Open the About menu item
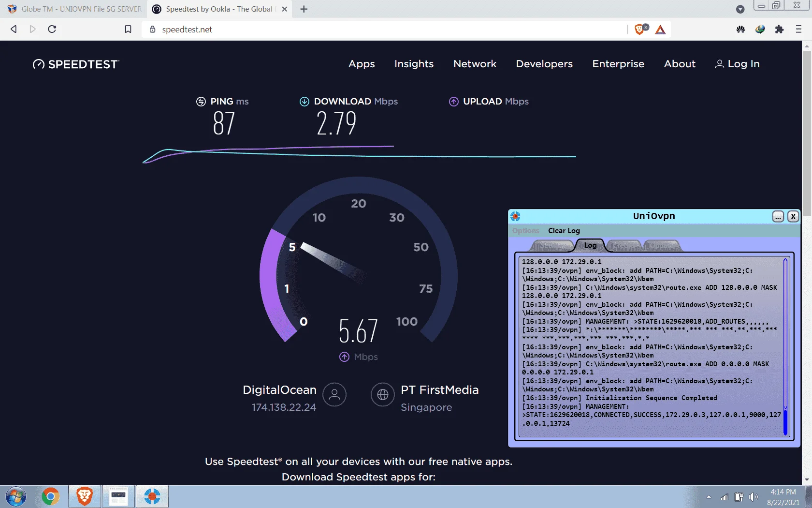 click(680, 64)
